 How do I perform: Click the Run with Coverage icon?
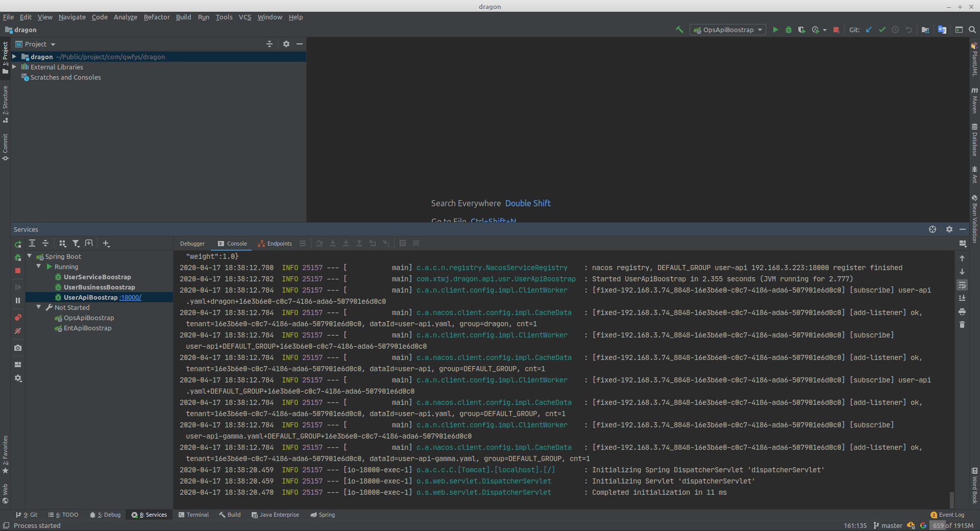801,30
